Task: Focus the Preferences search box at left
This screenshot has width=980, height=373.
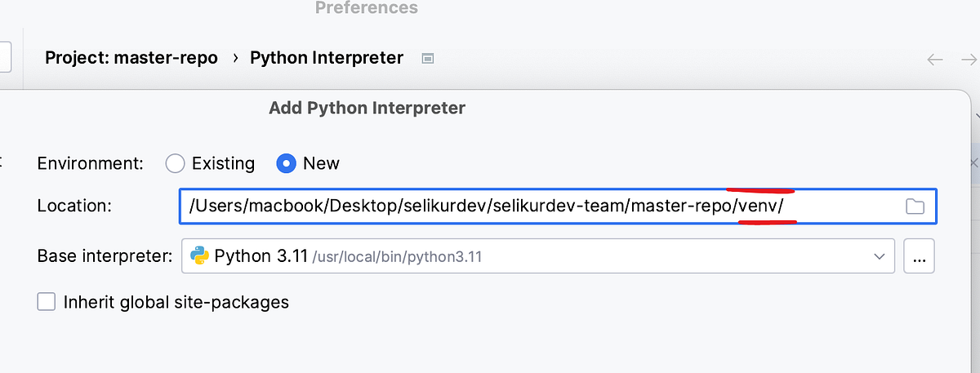Action: point(5,59)
